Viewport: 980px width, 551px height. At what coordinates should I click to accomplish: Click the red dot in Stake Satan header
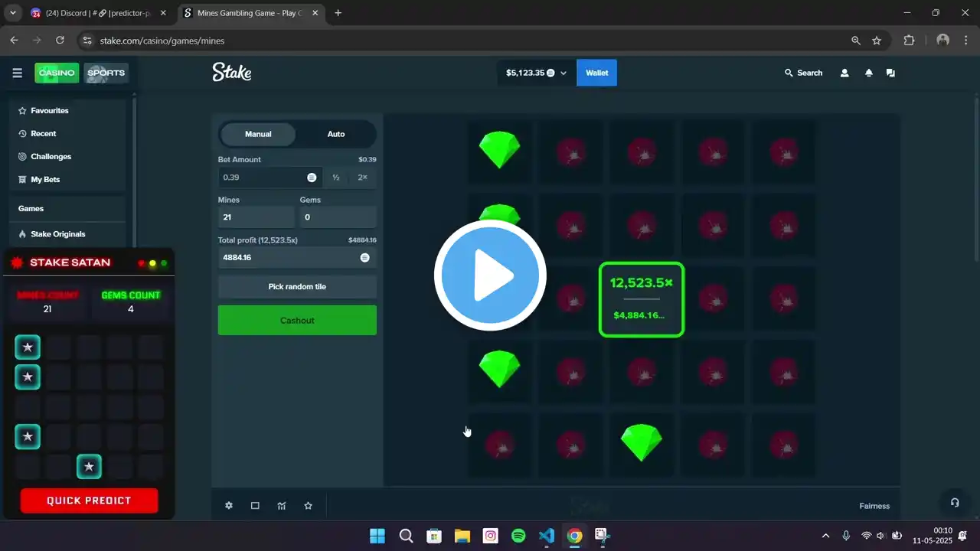142,263
